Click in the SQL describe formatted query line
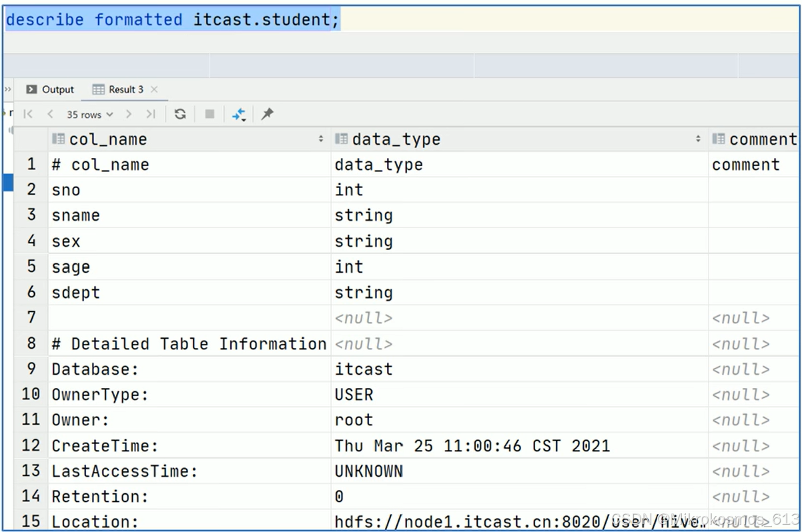The width and height of the screenshot is (802, 532). 173,19
